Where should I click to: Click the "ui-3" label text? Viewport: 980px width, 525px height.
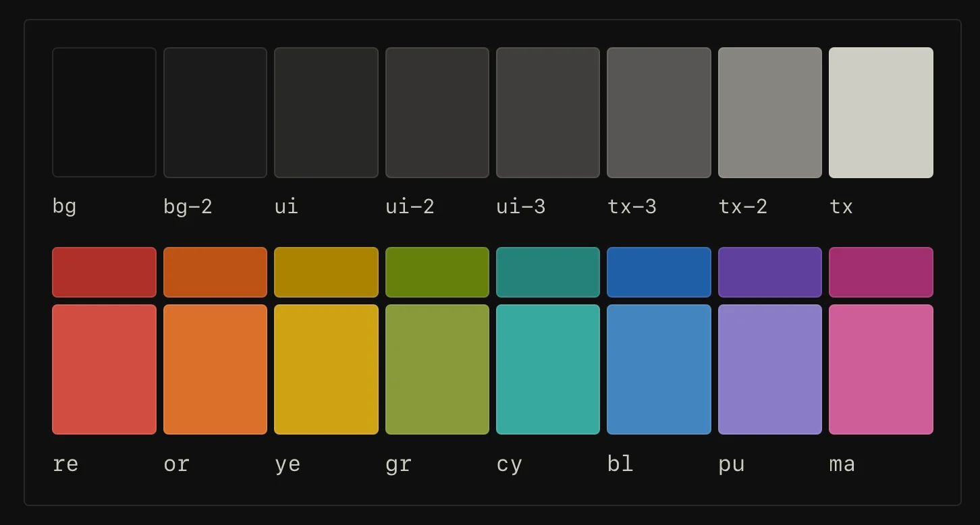(521, 206)
